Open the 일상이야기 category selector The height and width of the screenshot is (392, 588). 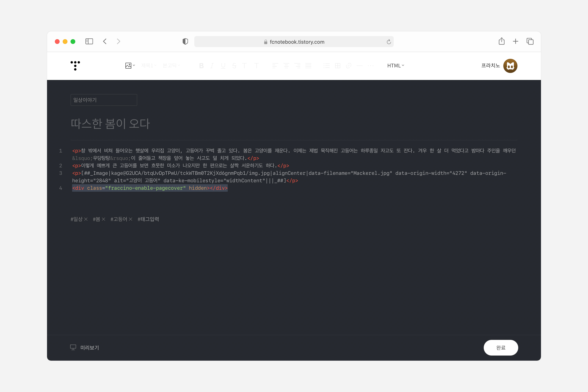104,100
